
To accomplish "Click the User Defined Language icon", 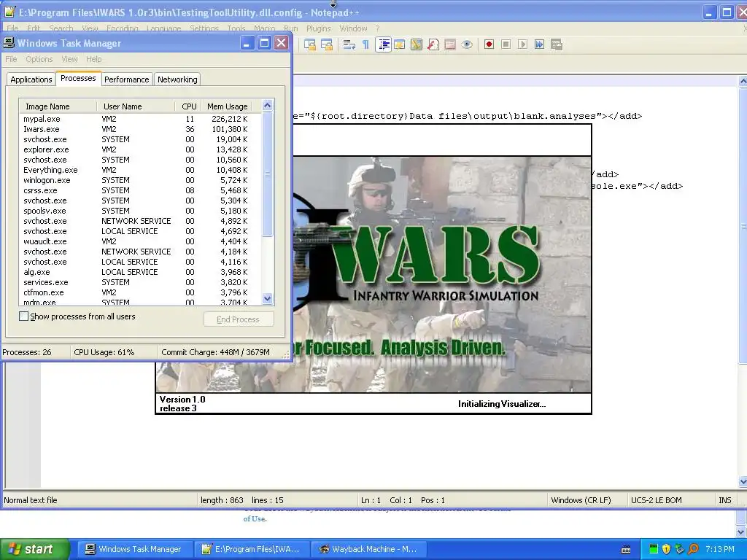I will [400, 44].
